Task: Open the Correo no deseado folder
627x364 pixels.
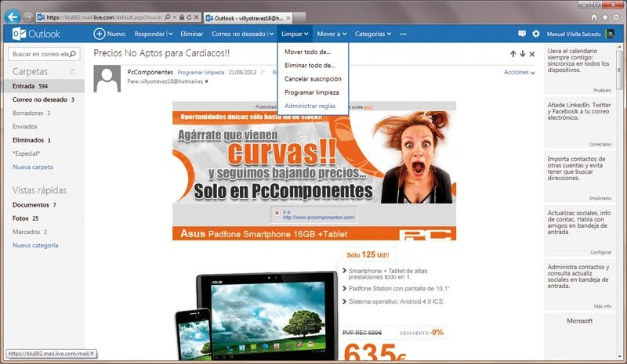Action: click(45, 99)
